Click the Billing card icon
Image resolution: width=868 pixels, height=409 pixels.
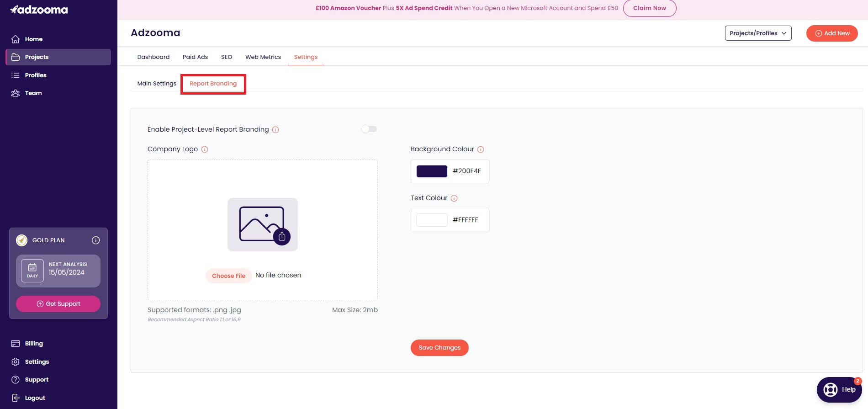[16, 344]
